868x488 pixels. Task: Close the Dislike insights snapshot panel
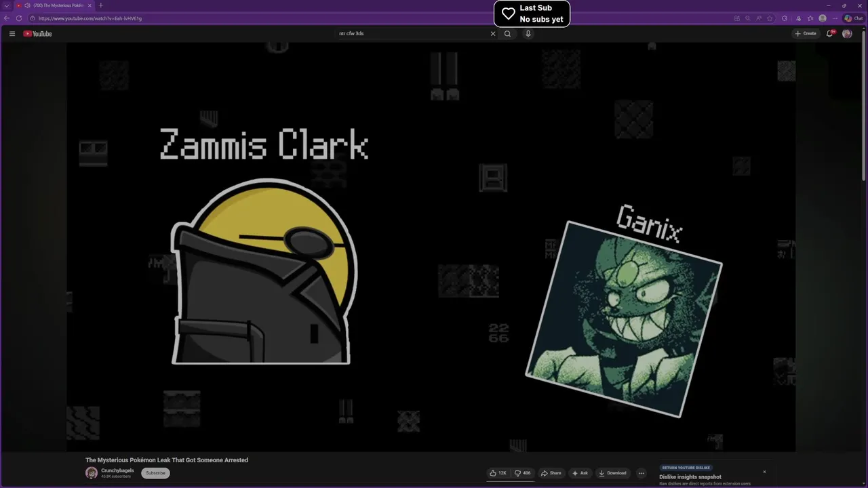pos(764,472)
